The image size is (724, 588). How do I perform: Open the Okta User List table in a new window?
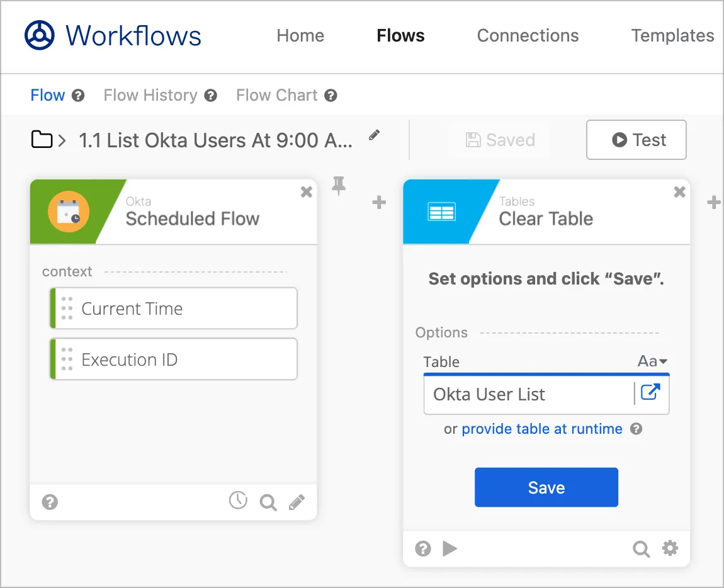(x=650, y=393)
